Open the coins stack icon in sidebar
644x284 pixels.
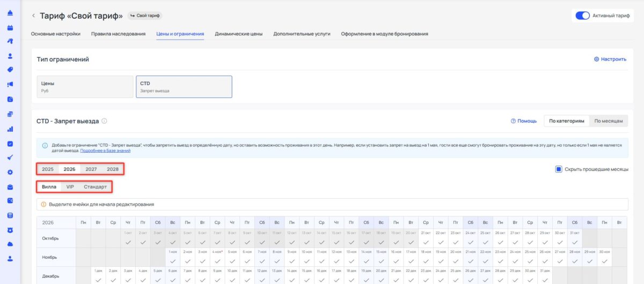click(10, 114)
